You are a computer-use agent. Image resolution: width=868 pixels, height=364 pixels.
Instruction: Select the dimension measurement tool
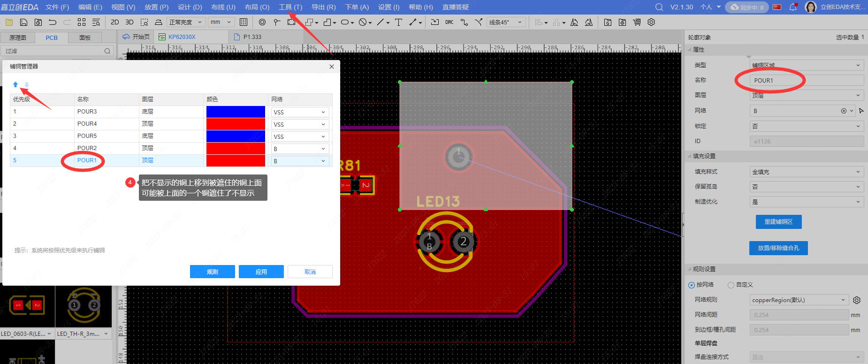413,22
